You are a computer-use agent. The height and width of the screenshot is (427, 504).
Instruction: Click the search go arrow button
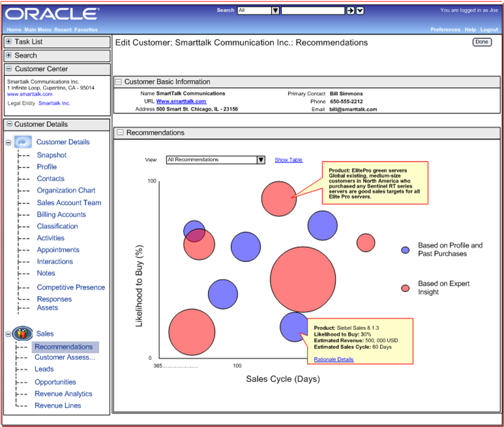coord(350,10)
